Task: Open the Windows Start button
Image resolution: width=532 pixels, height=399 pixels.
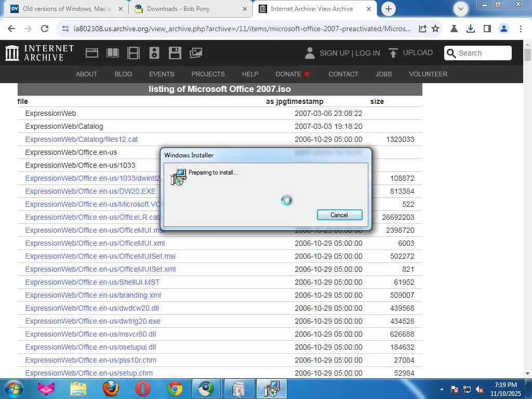Action: (14, 389)
